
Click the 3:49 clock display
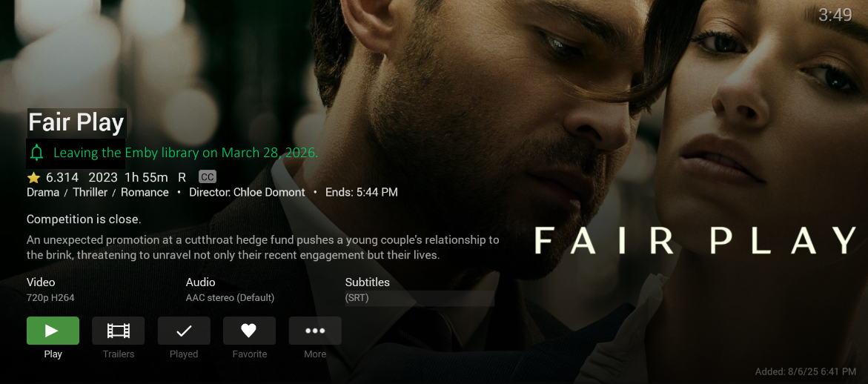coord(835,15)
